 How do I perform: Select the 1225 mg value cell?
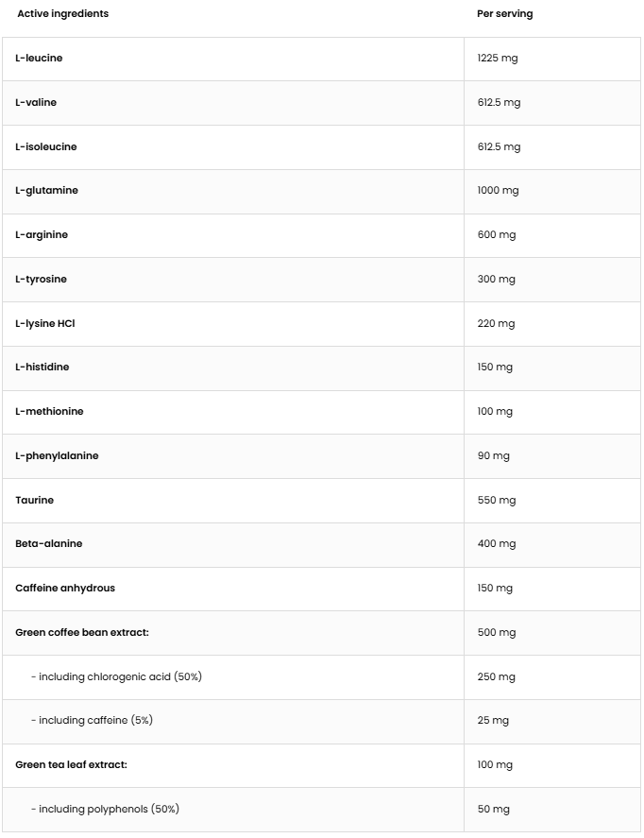(x=498, y=59)
